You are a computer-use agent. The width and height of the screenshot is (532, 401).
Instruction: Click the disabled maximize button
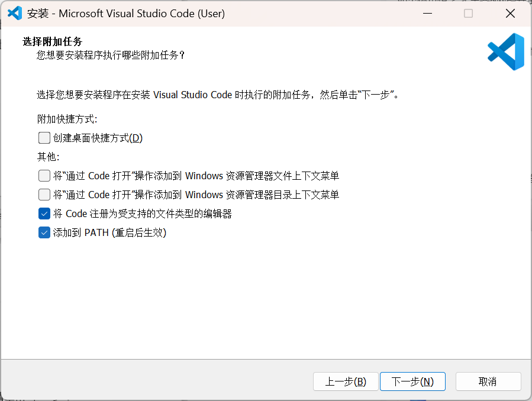(x=469, y=13)
